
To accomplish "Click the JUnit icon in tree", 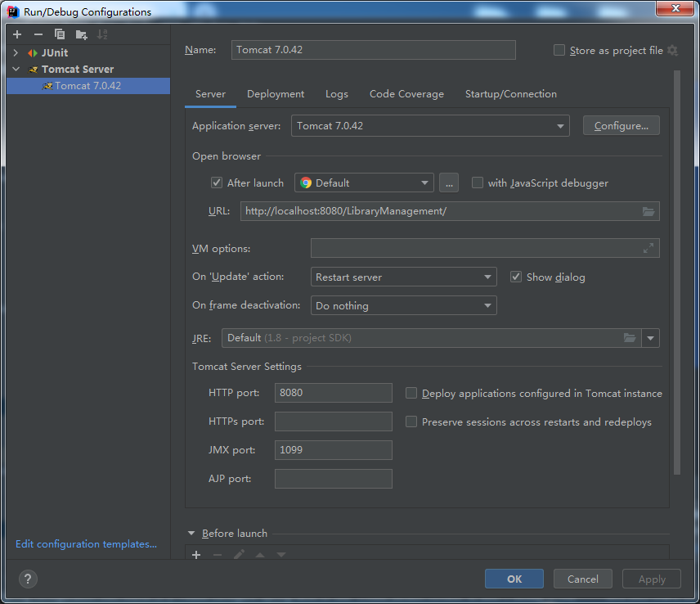I will (33, 53).
